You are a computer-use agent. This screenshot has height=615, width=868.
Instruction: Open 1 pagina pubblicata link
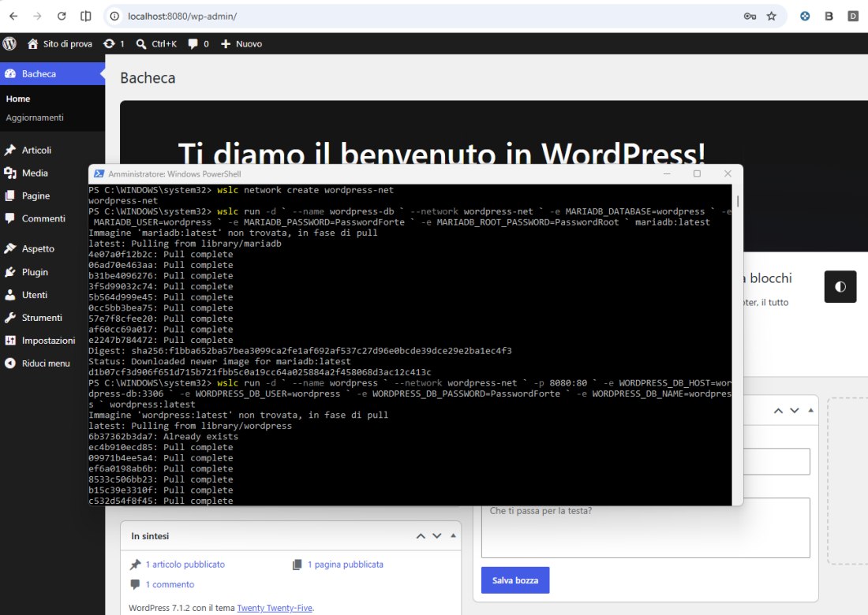(346, 564)
